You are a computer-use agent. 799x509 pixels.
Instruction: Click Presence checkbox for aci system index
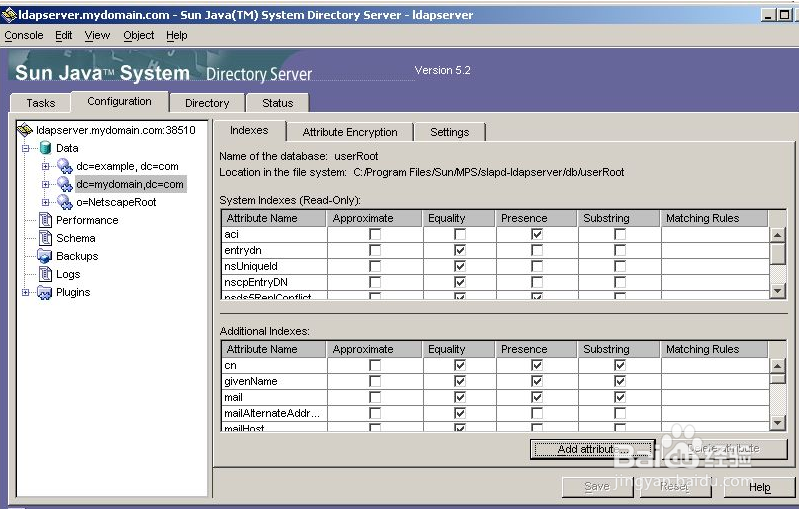pos(537,234)
